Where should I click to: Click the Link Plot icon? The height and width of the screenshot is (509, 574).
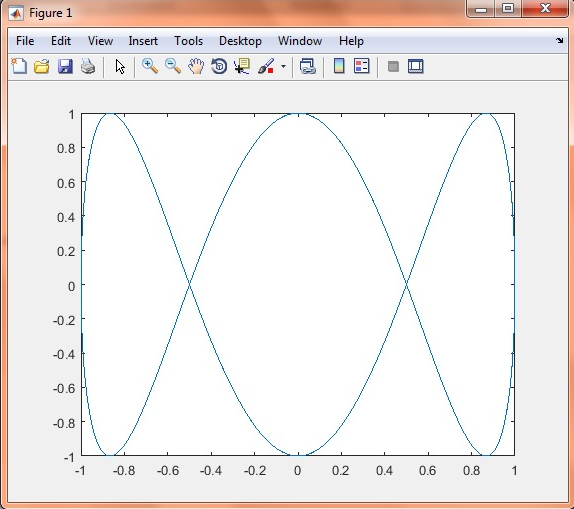308,66
